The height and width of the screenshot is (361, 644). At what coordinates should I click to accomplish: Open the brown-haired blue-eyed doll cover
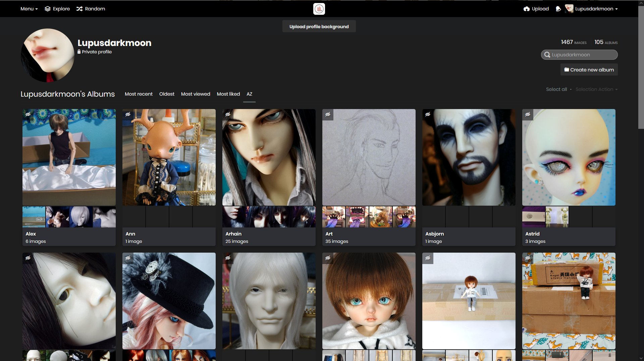pyautogui.click(x=369, y=301)
